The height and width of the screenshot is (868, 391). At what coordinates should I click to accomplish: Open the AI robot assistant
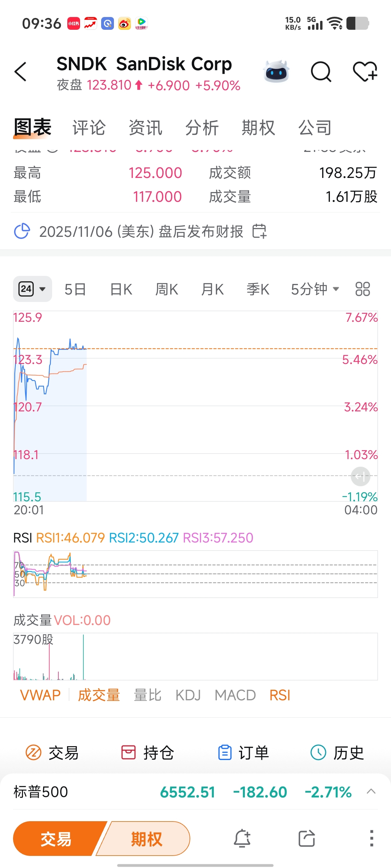[x=276, y=72]
